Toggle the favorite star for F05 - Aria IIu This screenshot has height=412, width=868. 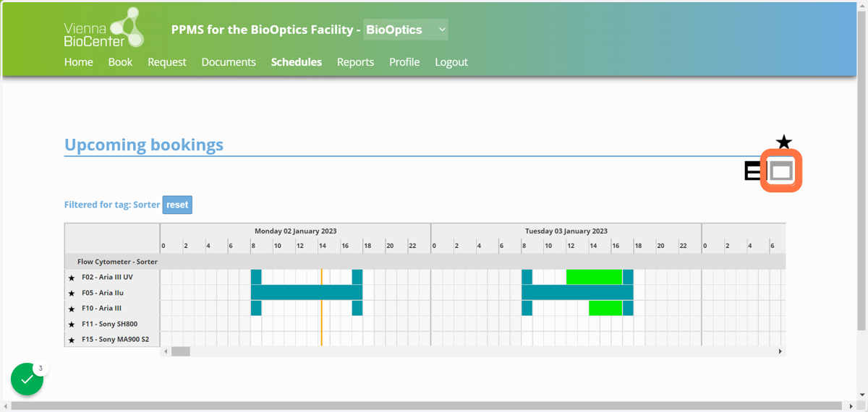72,293
